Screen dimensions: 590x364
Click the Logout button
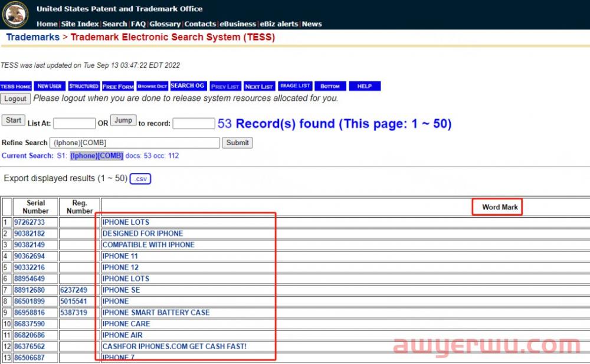15,99
